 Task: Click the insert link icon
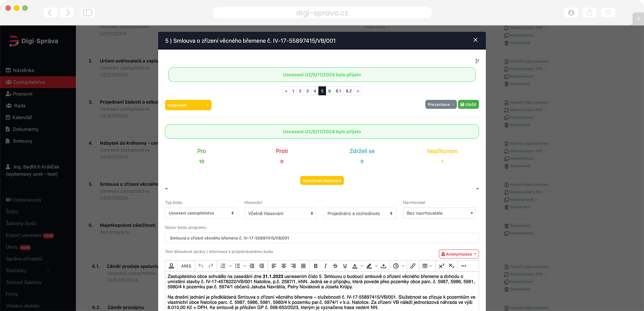point(413,266)
